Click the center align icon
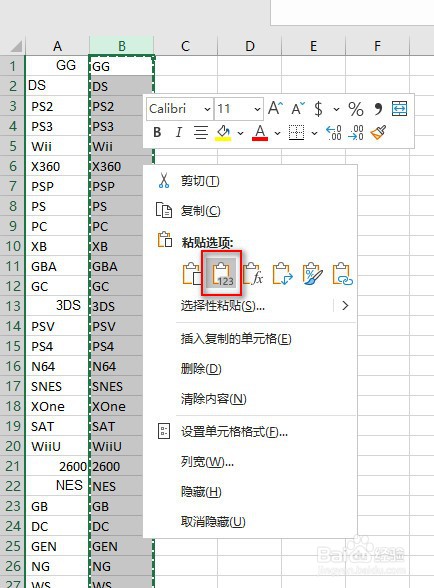The width and height of the screenshot is (434, 588). pyautogui.click(x=201, y=132)
